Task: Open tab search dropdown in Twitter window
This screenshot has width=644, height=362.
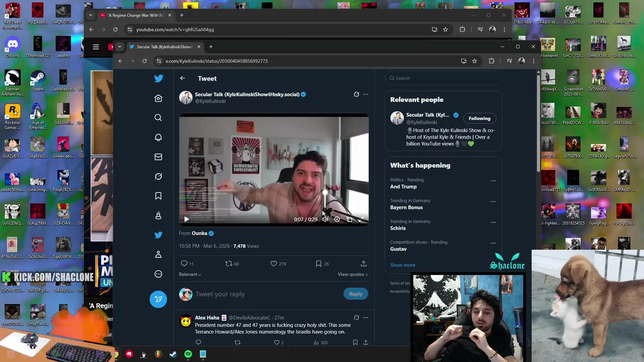Action: pos(119,47)
